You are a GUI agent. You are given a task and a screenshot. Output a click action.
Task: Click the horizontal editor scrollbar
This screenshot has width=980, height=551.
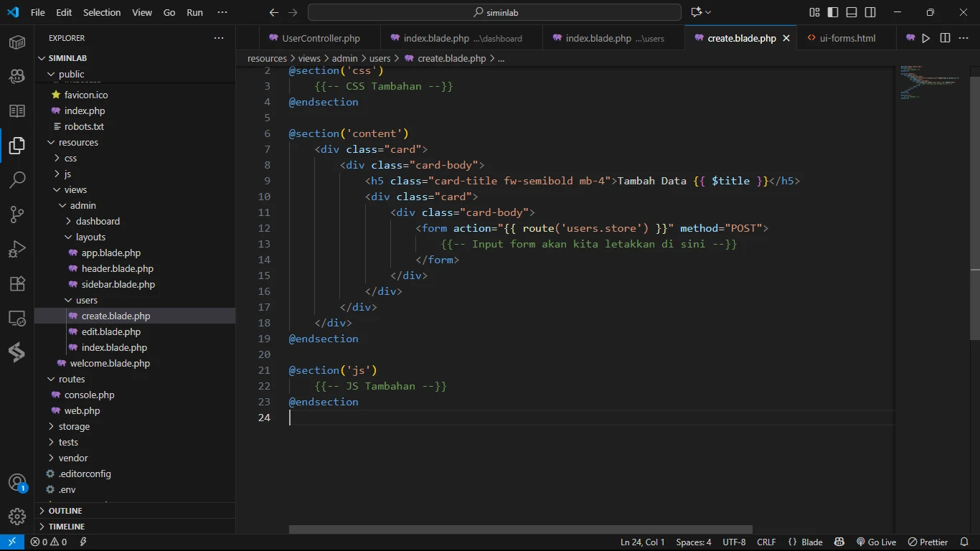click(520, 529)
